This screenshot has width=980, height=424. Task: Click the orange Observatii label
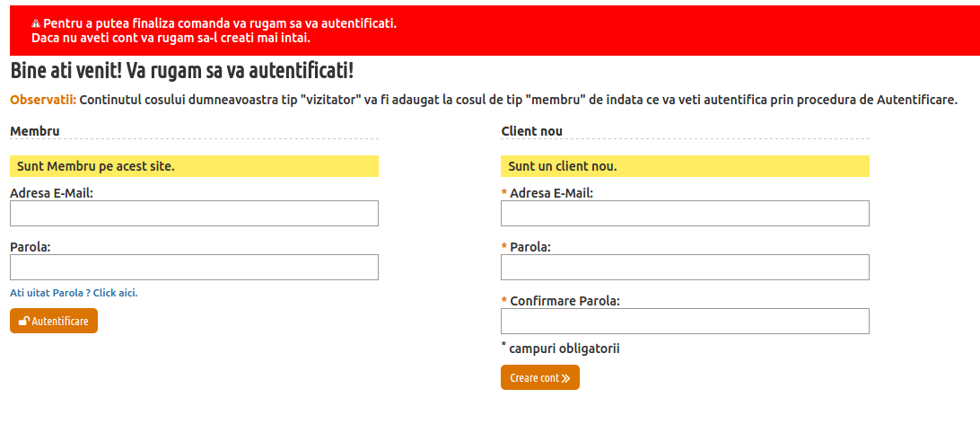(x=43, y=100)
